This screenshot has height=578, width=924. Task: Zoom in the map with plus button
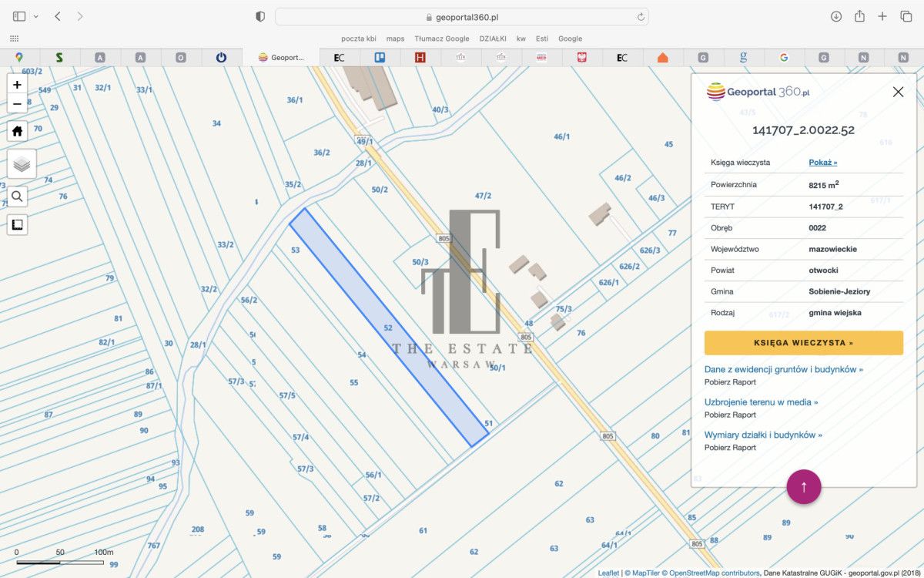(17, 85)
